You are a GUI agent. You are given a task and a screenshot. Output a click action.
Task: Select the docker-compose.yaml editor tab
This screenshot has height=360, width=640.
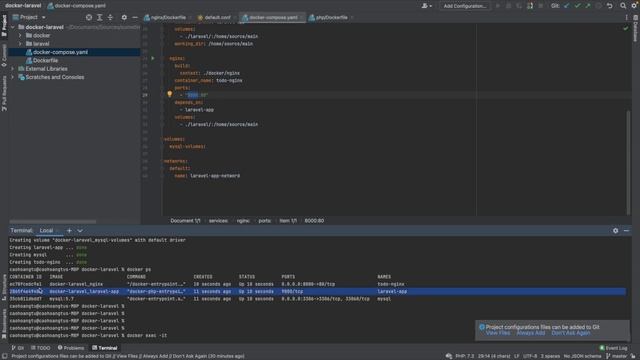click(x=272, y=18)
